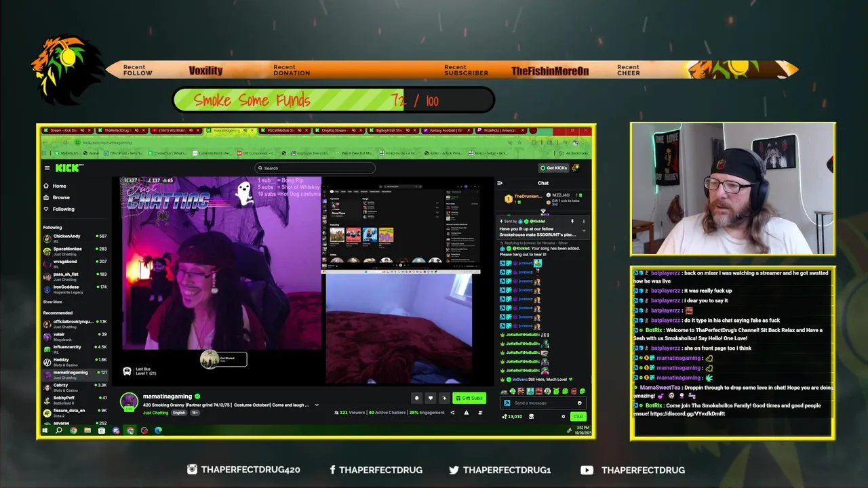The height and width of the screenshot is (488, 868).
Task: Click the user icon beside the report triangle
Action: (x=480, y=412)
